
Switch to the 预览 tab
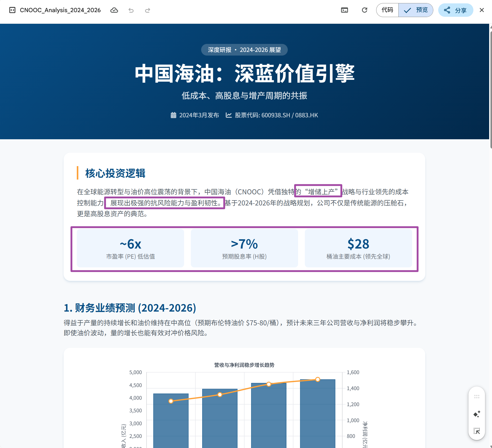point(416,10)
